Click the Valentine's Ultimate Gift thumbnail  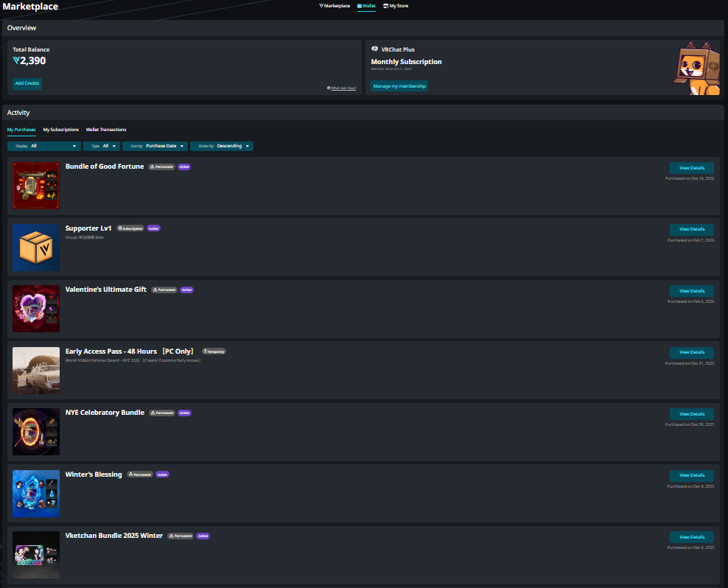[x=36, y=309]
